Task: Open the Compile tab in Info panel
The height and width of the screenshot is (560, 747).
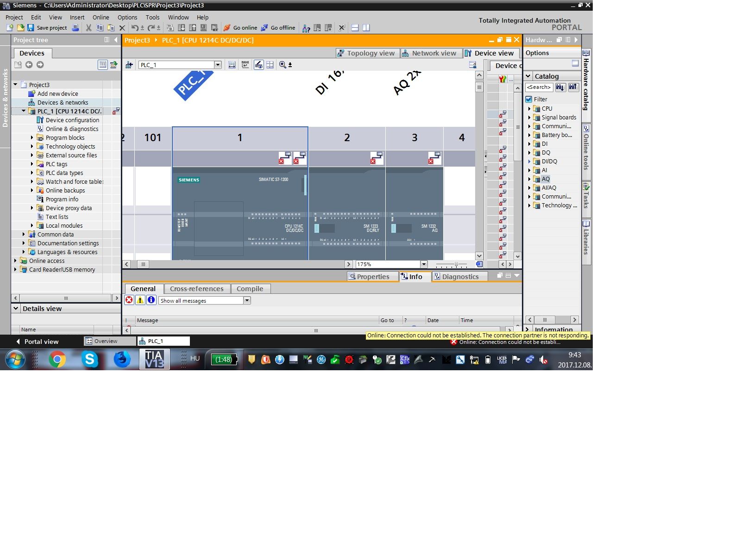Action: [250, 289]
